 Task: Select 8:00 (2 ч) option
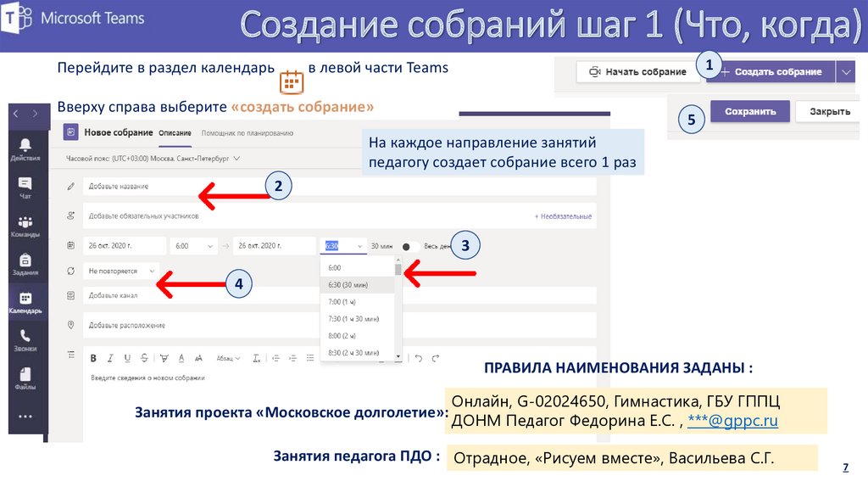click(357, 336)
